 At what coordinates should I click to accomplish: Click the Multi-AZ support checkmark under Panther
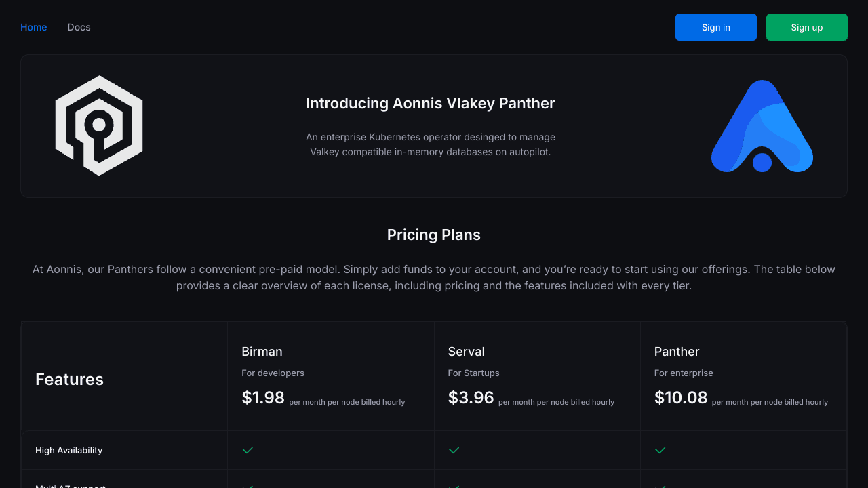coord(660,485)
